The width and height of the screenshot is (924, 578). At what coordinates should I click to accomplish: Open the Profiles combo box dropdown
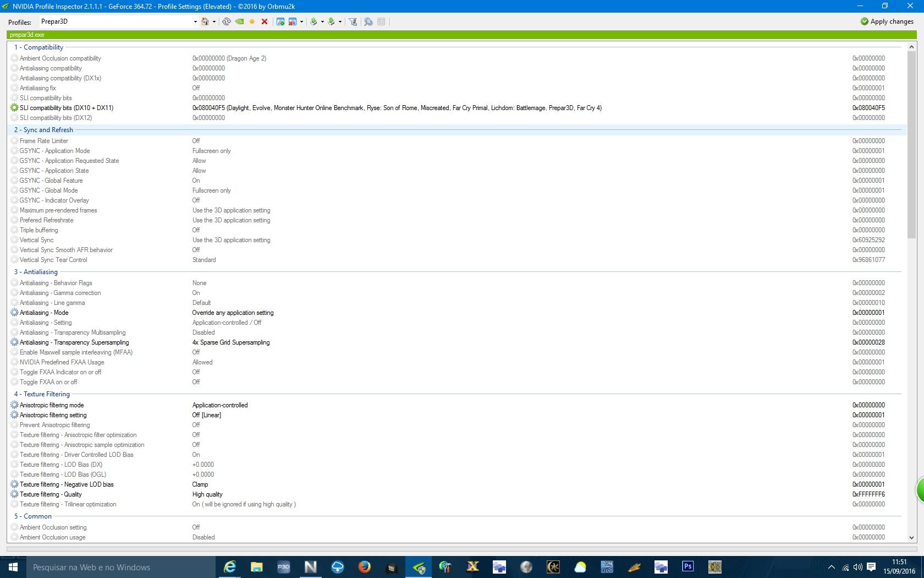195,22
